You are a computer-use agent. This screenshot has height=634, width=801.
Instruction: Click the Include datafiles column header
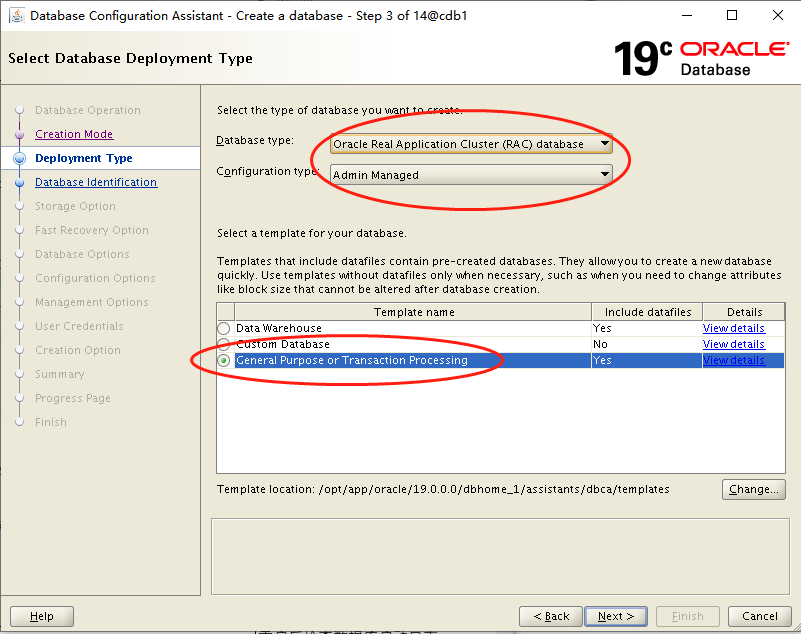pyautogui.click(x=647, y=312)
